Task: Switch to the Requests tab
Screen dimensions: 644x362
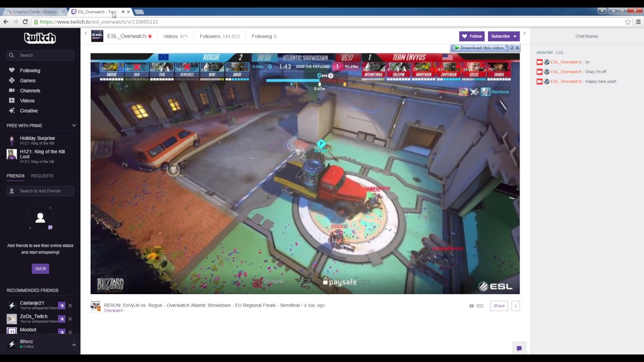Action: 42,176
